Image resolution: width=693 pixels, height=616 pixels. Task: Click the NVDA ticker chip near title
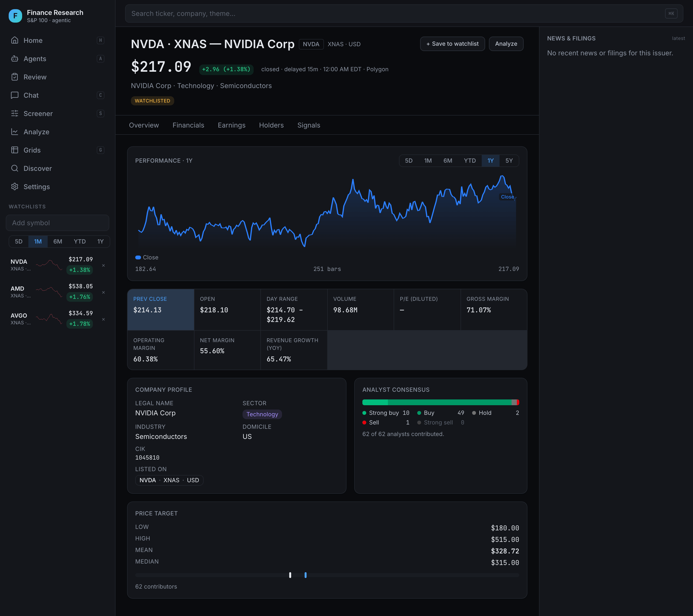311,44
